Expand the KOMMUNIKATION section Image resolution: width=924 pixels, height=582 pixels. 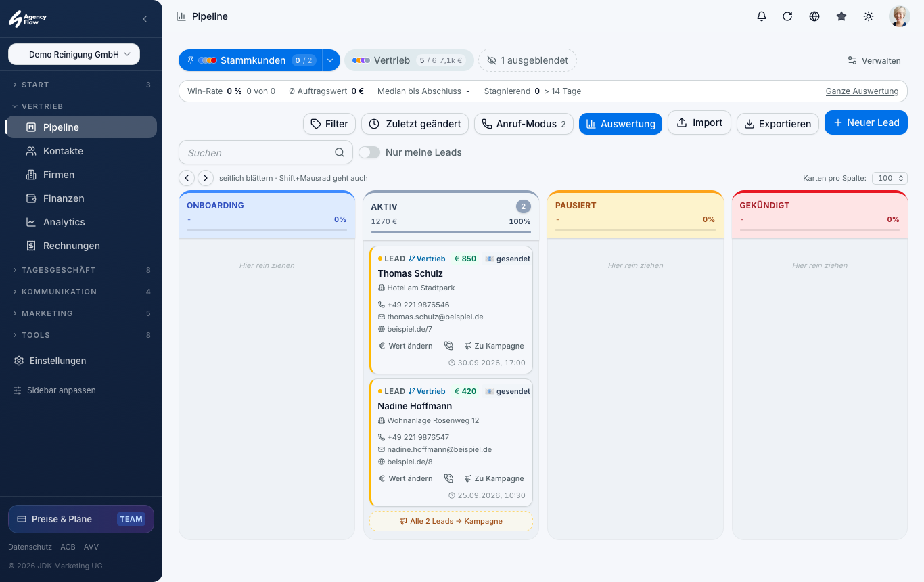81,292
